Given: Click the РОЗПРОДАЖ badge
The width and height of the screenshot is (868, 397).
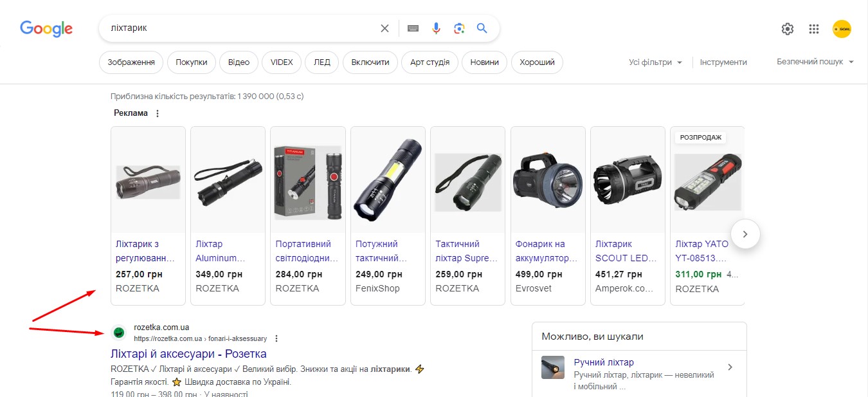Looking at the screenshot, I should 701,137.
